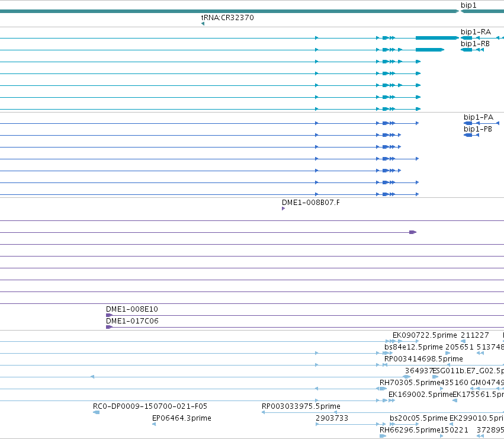Click glyph under RC0-DP0009-150700-021-F05 label
The width and height of the screenshot is (504, 439).
click(x=96, y=412)
